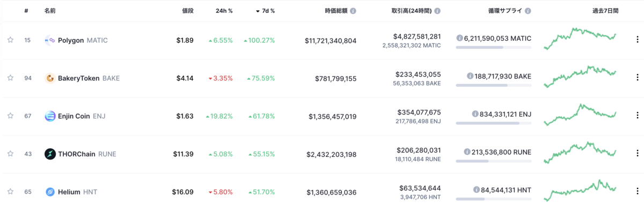This screenshot has height=209, width=644.
Task: Click the Enjin Coin logo icon
Action: coord(50,116)
